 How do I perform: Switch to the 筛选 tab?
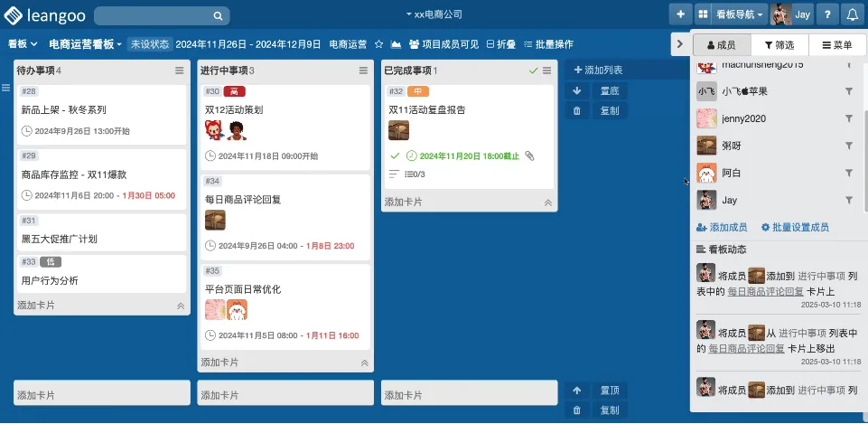[x=779, y=45]
